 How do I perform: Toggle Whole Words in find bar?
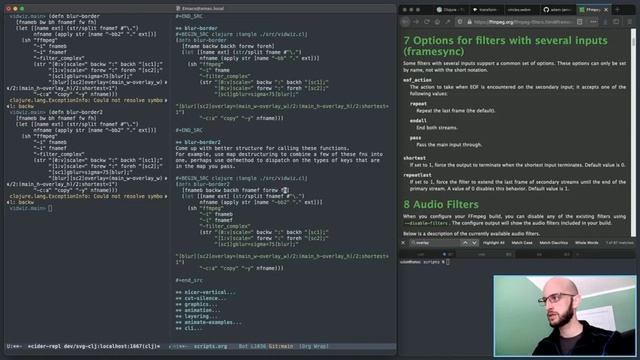pos(587,243)
